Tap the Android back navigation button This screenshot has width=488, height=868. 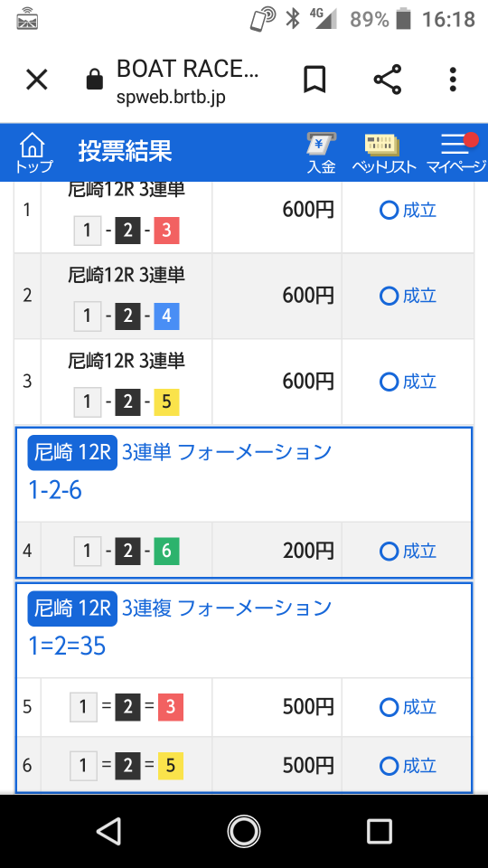(x=108, y=831)
